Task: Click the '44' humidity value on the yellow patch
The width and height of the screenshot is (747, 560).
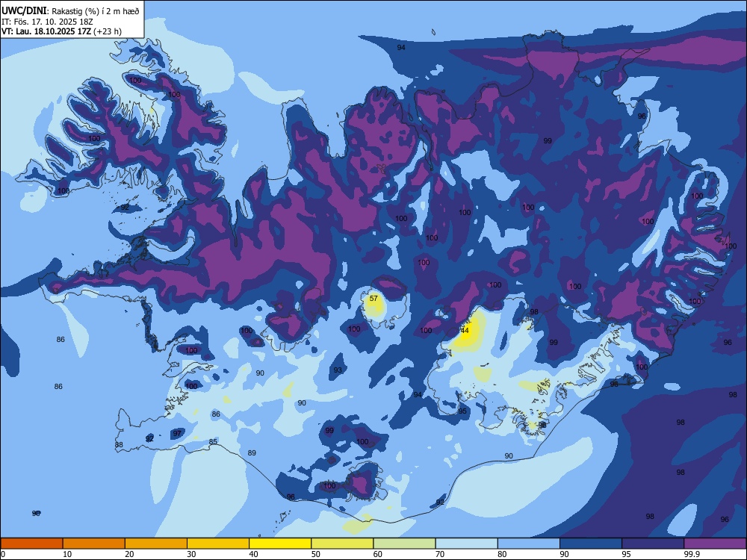Action: 465,331
